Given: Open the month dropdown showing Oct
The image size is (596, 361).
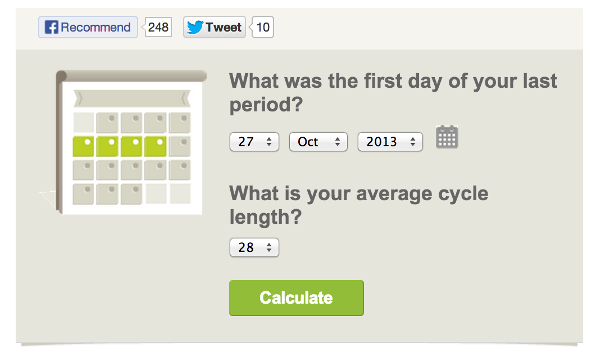Looking at the screenshot, I should coord(318,142).
